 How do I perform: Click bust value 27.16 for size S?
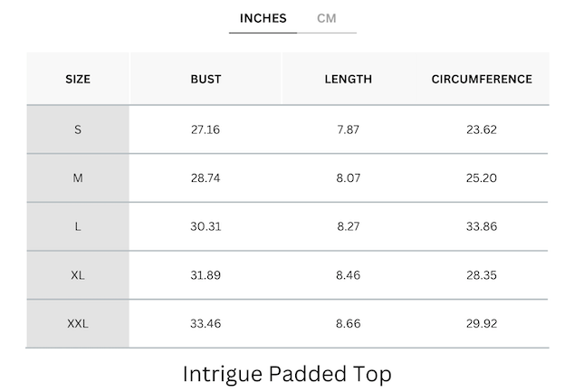coord(206,129)
